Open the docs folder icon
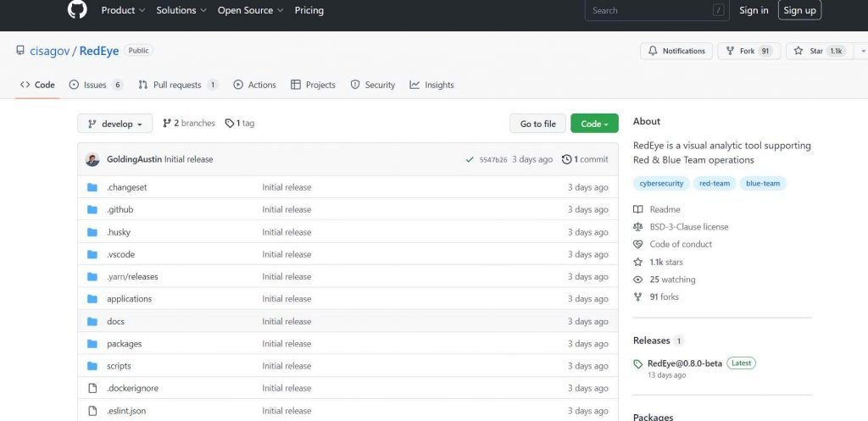The width and height of the screenshot is (868, 421). [92, 321]
